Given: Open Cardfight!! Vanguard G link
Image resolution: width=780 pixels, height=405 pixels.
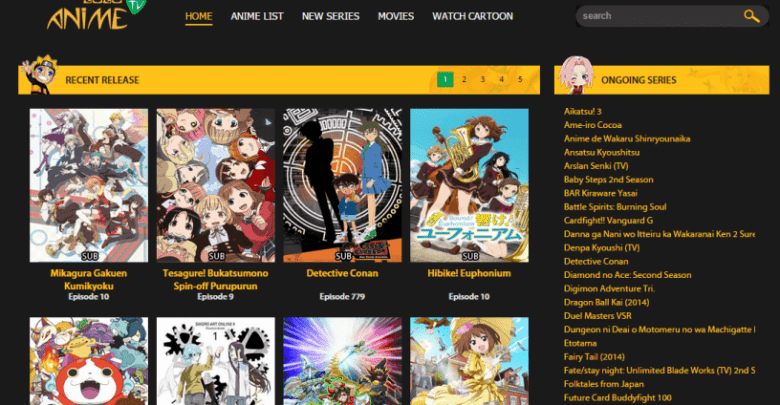Looking at the screenshot, I should [x=608, y=220].
